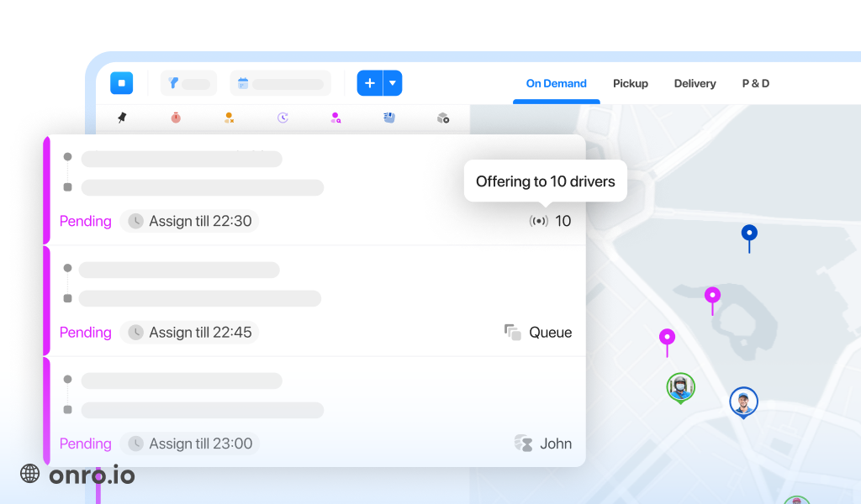Click the driver icon beside John
861x504 pixels.
coord(524,444)
